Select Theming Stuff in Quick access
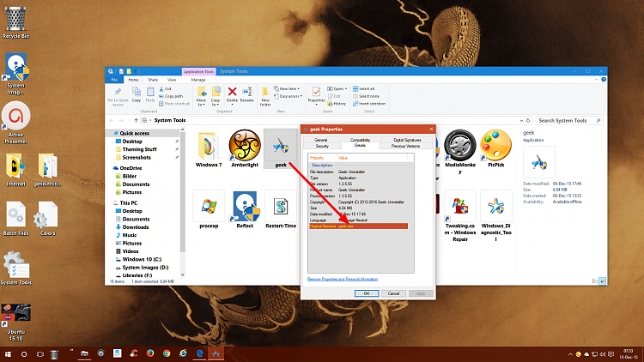 tap(139, 149)
